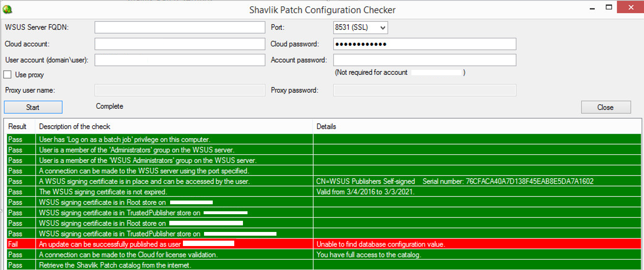Expand the Port selection arrow
644x270 pixels.
pos(382,27)
